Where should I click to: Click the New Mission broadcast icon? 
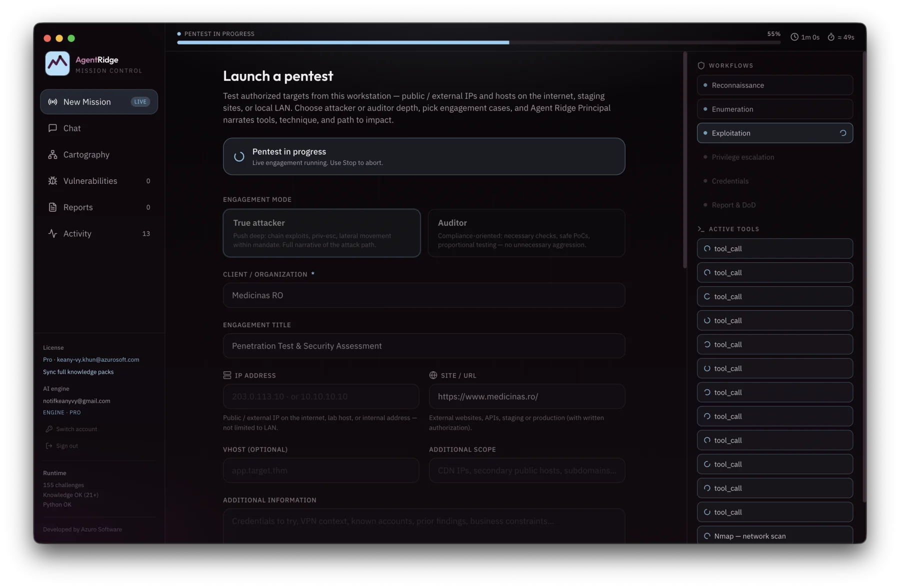(52, 102)
